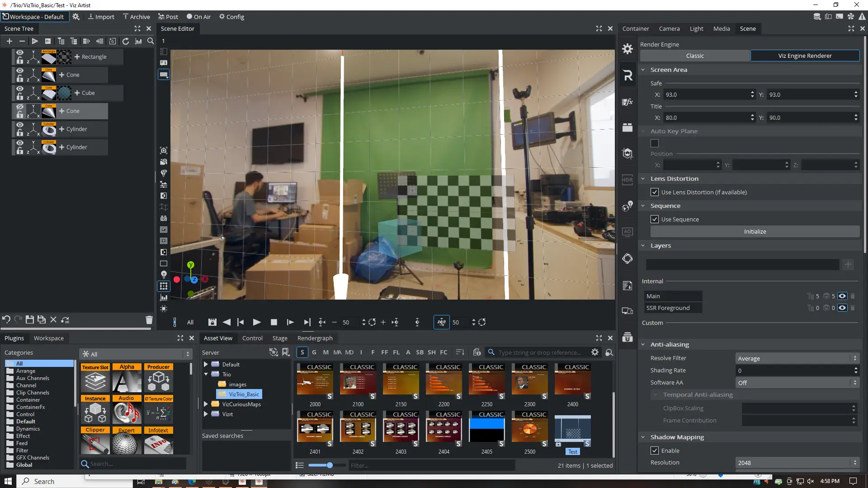Hide the Rectangle container with the eye icon
This screenshot has height=488, width=868.
(x=19, y=52)
